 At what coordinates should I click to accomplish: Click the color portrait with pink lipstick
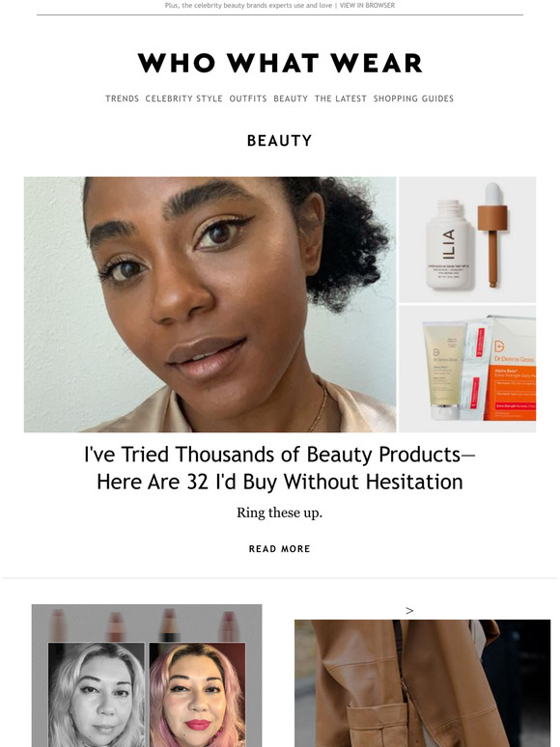(197, 695)
